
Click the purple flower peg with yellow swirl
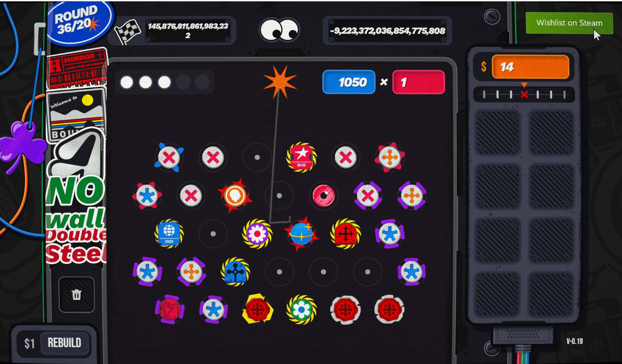point(257,233)
